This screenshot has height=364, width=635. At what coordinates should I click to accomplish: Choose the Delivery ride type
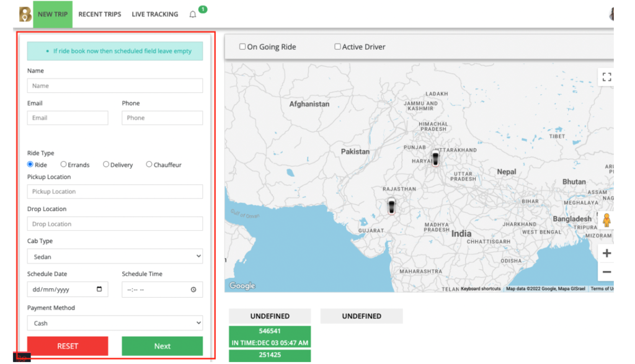[x=105, y=164]
